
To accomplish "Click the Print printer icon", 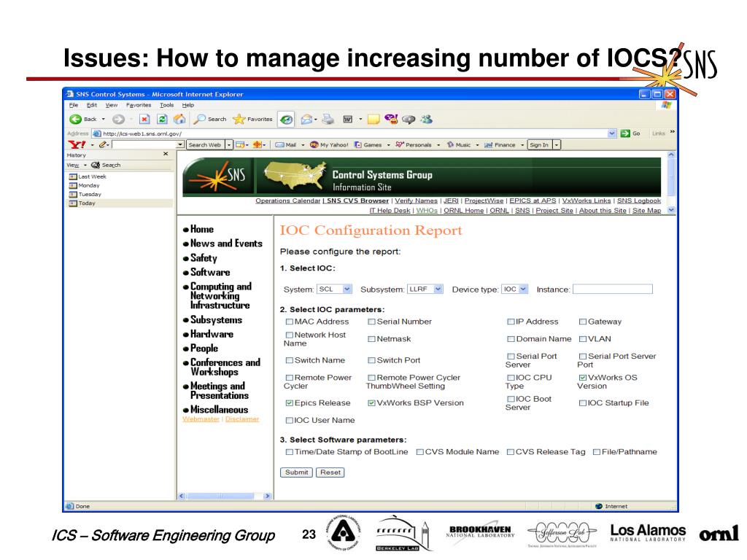I will [x=328, y=119].
